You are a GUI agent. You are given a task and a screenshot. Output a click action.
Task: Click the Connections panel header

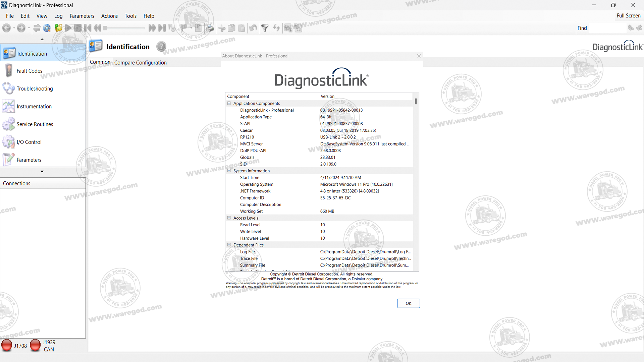(43, 183)
